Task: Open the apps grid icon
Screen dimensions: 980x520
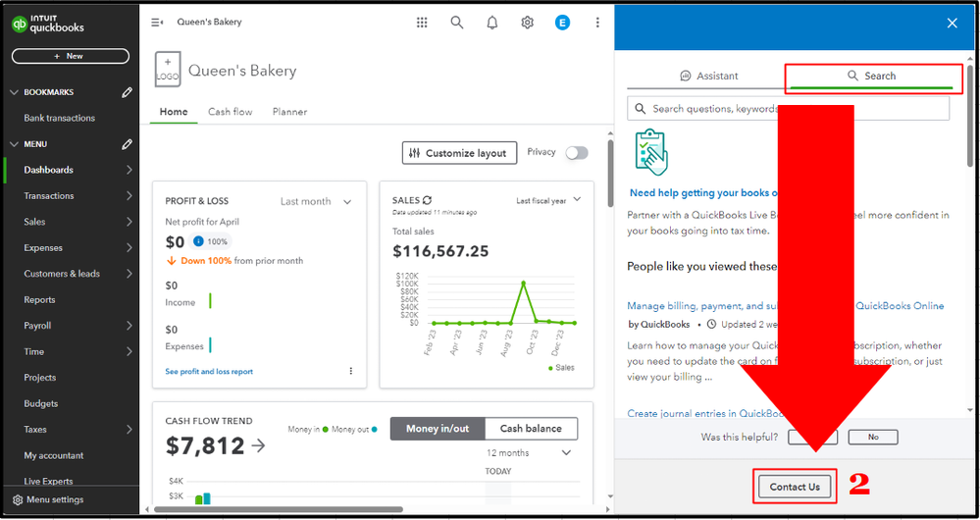Action: (x=422, y=23)
